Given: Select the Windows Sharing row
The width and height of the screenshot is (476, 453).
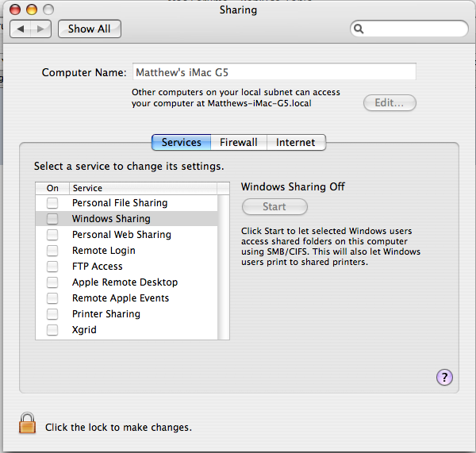Looking at the screenshot, I should coord(127,219).
